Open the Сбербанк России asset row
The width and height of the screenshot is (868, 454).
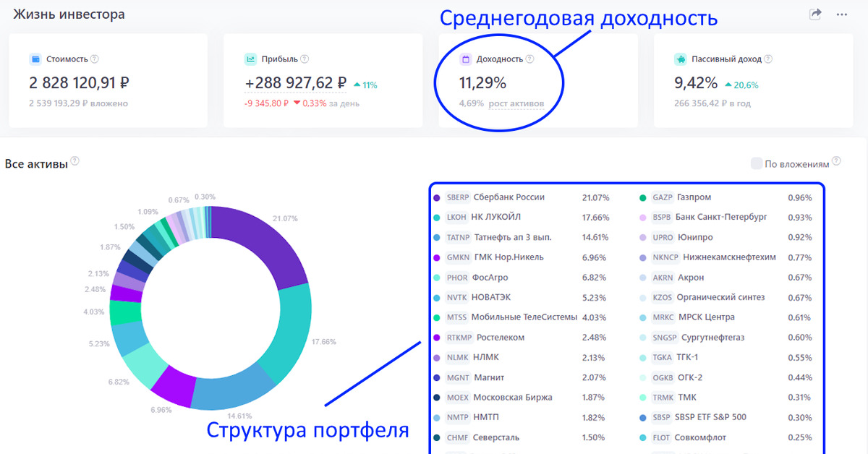tap(522, 197)
